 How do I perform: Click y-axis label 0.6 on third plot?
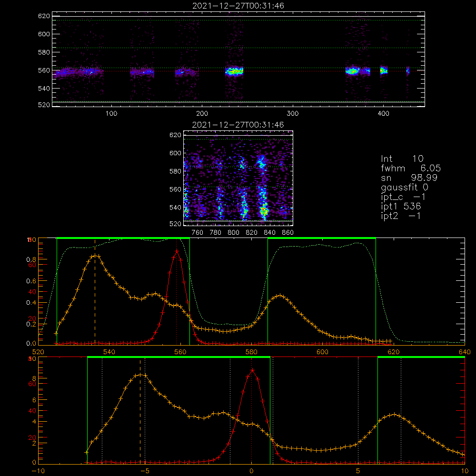pos(30,281)
